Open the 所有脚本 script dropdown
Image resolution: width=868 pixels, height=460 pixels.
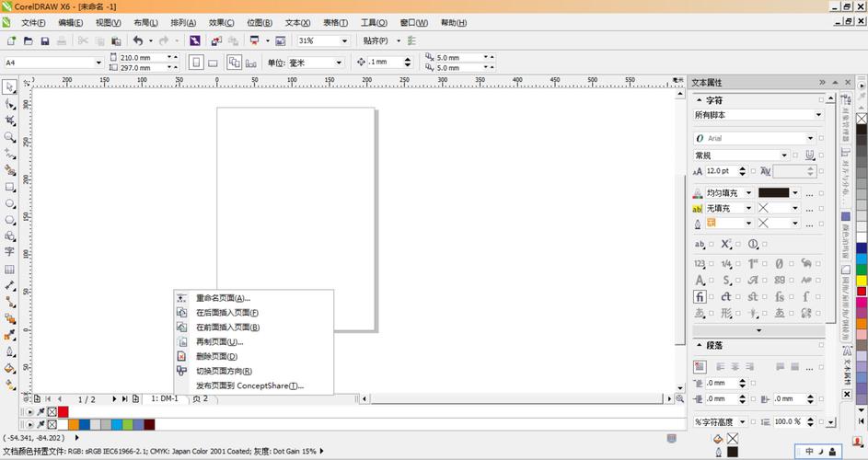click(x=818, y=115)
